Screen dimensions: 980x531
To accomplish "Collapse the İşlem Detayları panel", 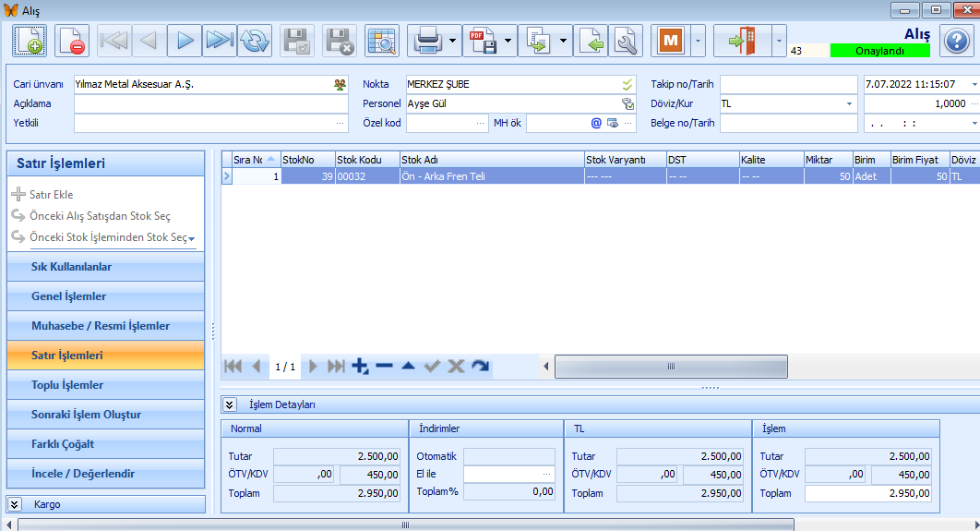I will tap(230, 404).
